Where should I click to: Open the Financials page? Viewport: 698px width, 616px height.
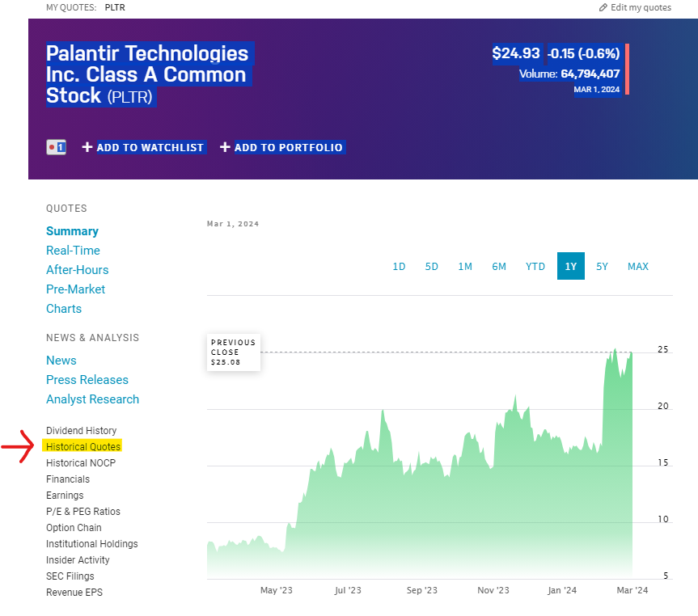tap(68, 479)
